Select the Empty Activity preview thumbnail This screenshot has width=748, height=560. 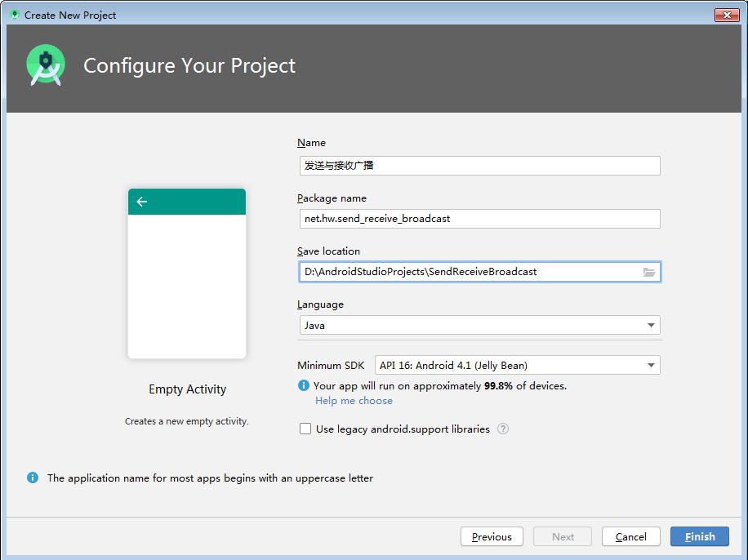coord(187,273)
